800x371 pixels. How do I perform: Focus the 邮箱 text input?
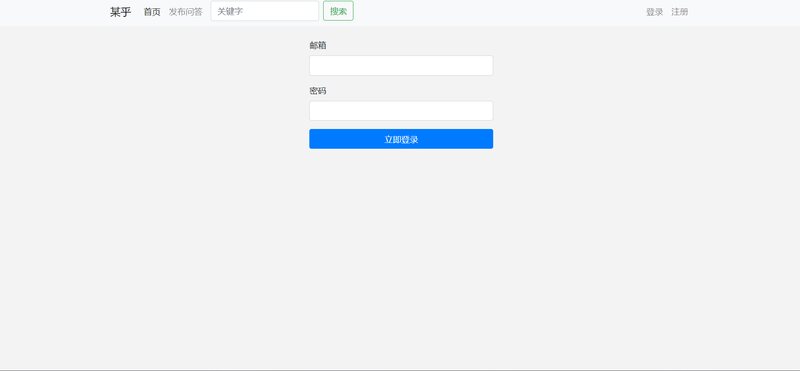[401, 65]
